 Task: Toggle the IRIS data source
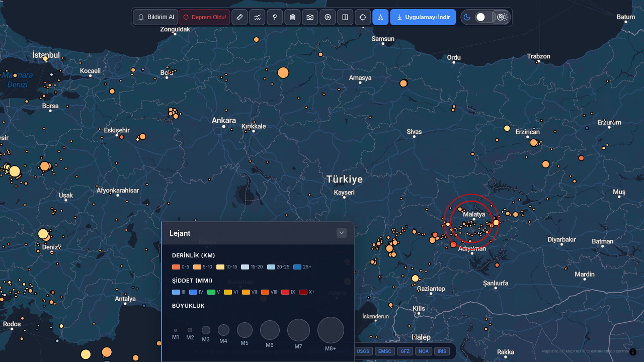coord(442,351)
